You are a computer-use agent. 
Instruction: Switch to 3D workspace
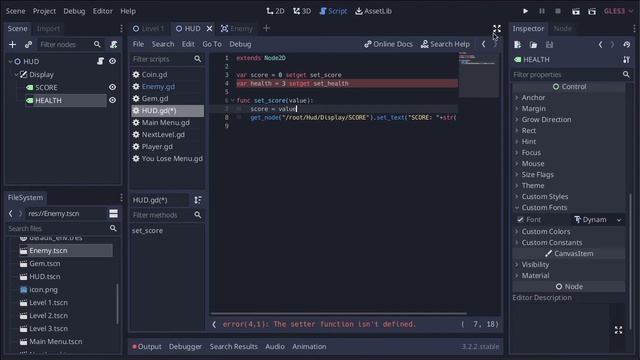[302, 11]
